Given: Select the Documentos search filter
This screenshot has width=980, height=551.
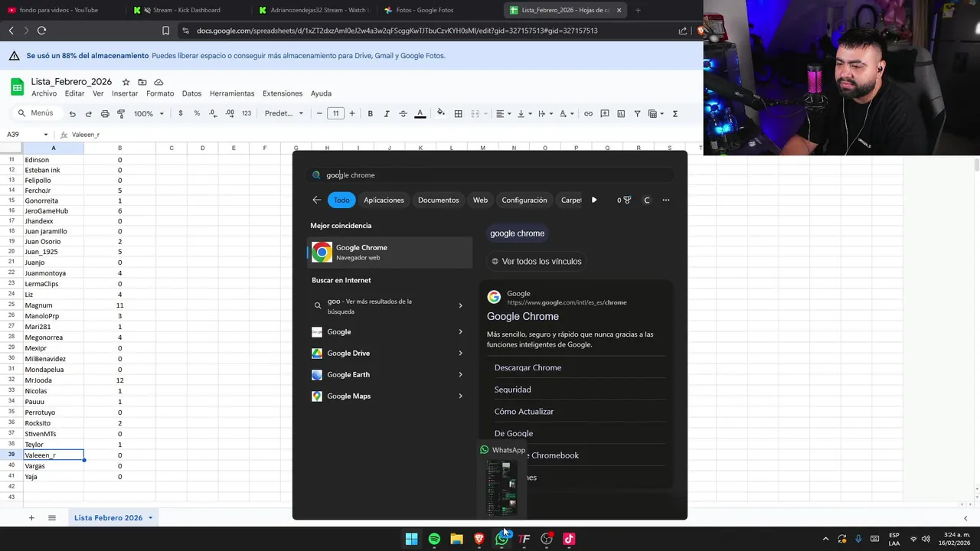Looking at the screenshot, I should click(438, 200).
